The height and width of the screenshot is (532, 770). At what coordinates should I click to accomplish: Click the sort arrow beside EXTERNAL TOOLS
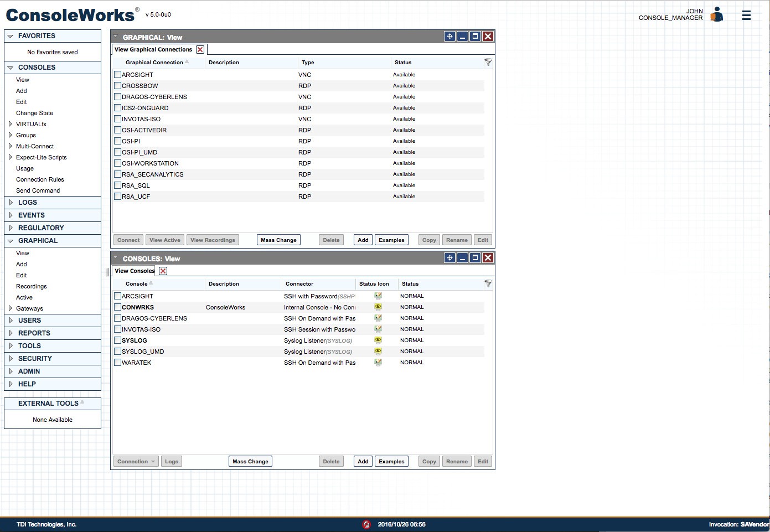pos(82,402)
